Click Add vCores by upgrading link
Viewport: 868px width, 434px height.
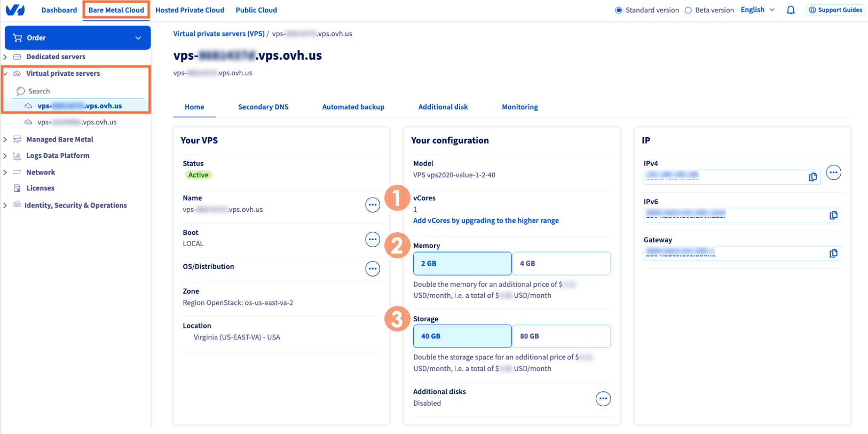coord(486,220)
